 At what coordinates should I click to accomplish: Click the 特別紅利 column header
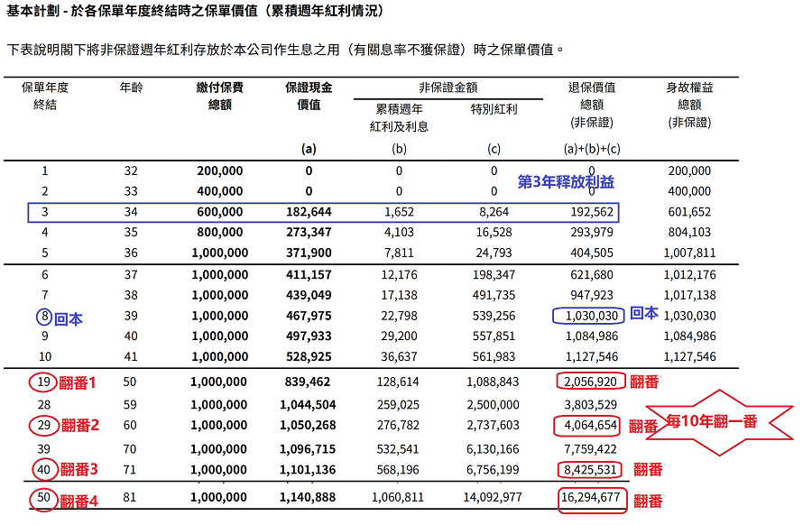pos(494,109)
